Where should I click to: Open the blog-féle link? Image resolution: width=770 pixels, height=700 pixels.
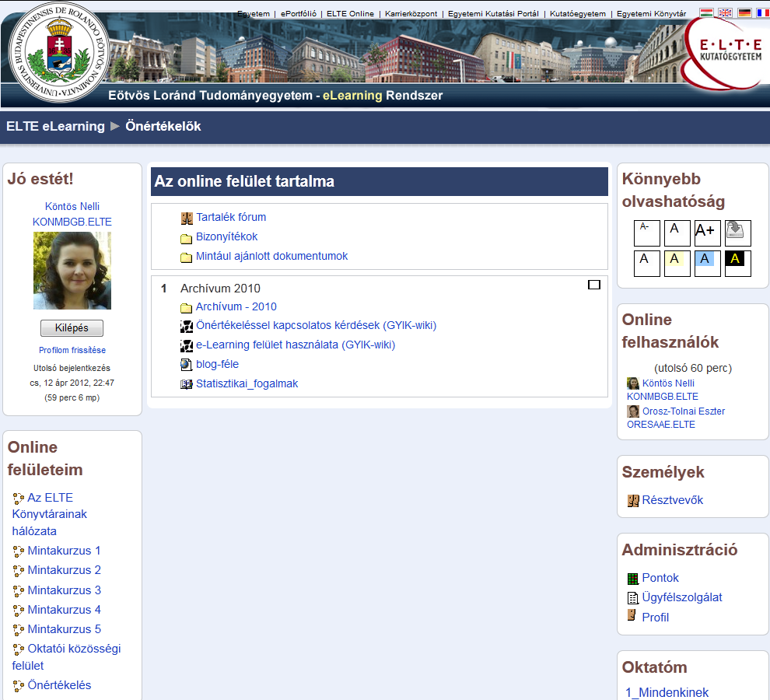point(217,364)
